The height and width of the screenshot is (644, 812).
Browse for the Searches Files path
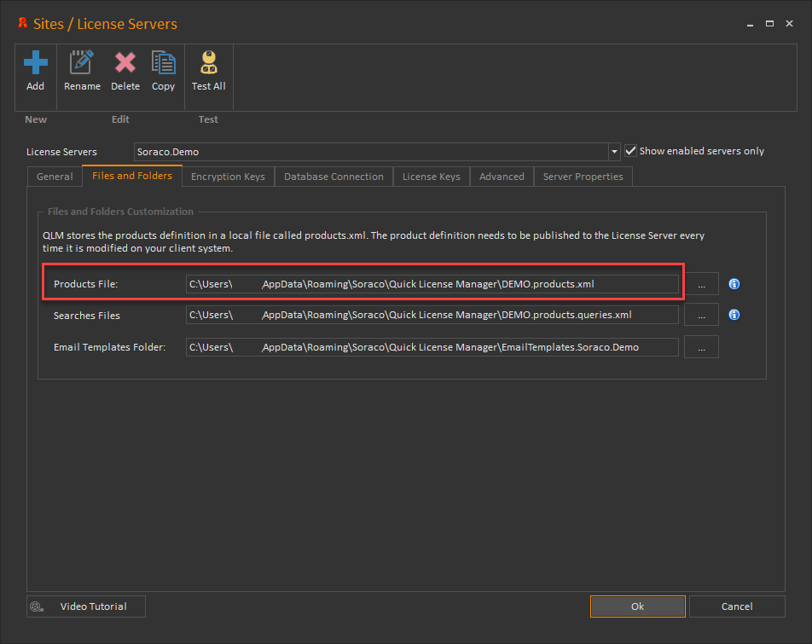tap(701, 315)
